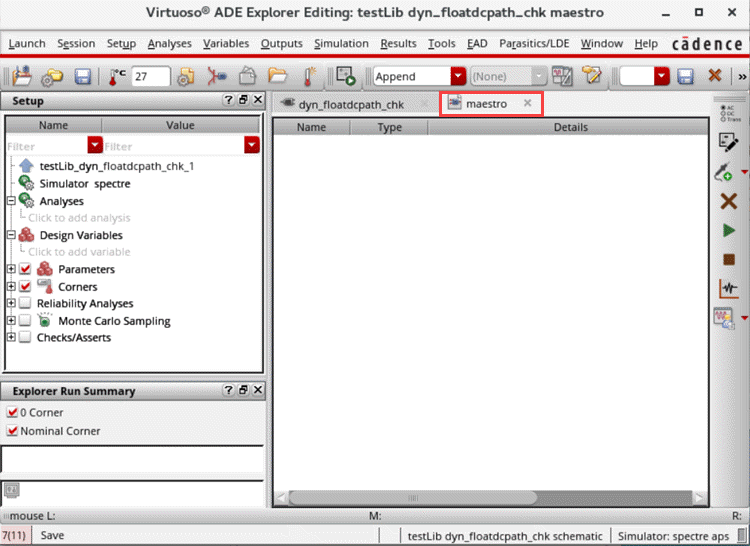The height and width of the screenshot is (546, 750).
Task: Open the Name column filter dropdown
Action: 95,145
